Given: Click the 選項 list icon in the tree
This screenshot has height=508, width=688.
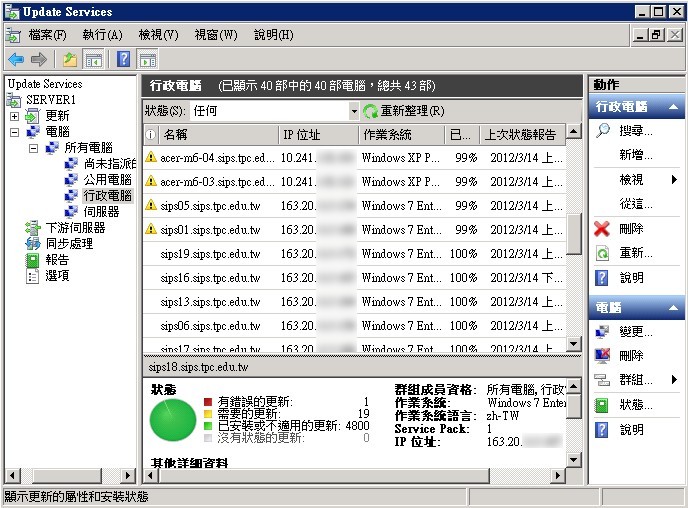Looking at the screenshot, I should 32,276.
